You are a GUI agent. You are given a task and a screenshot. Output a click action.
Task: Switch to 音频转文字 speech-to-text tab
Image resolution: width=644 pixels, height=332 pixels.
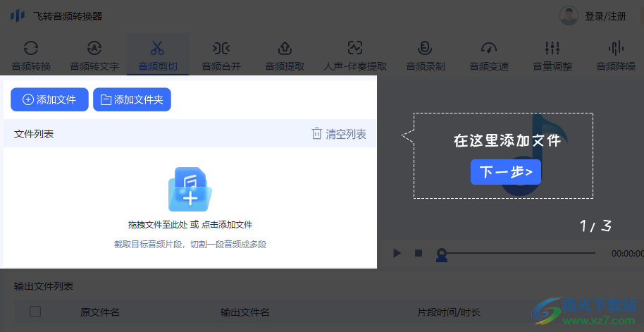[x=94, y=56]
